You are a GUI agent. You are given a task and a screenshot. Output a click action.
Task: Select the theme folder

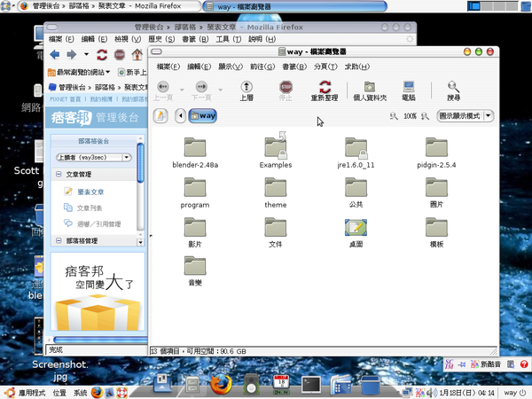pyautogui.click(x=276, y=192)
